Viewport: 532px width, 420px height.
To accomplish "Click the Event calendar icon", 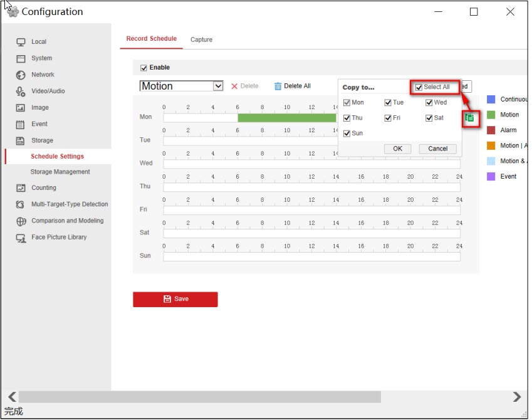I will (x=21, y=124).
